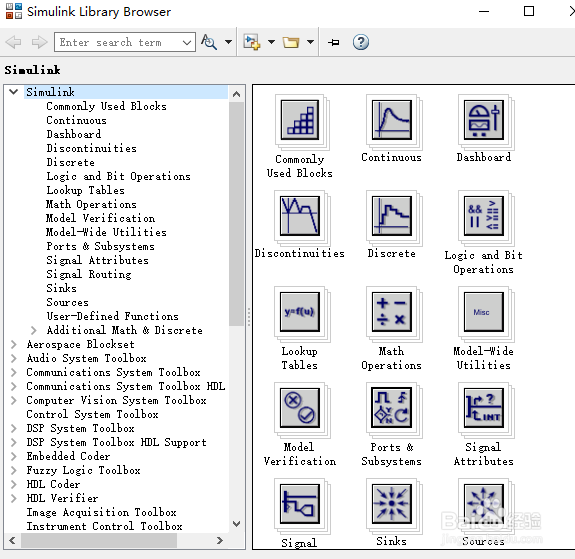Open the Continuous library icon
This screenshot has height=559, width=575.
tap(392, 120)
